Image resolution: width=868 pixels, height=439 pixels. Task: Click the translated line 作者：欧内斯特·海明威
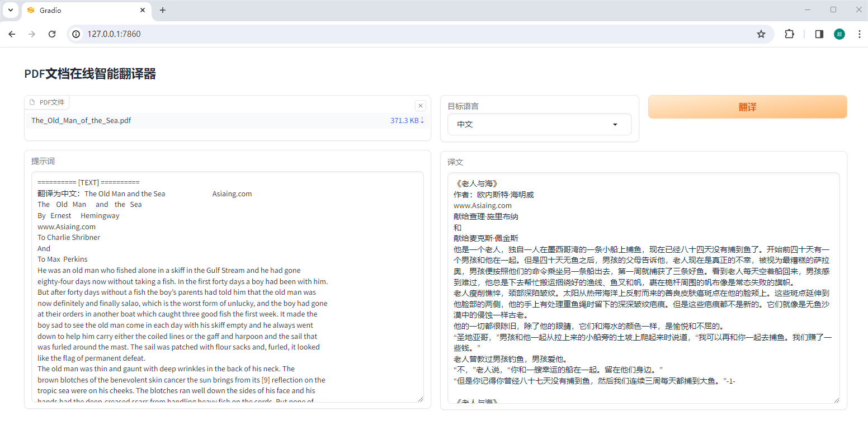(x=494, y=195)
